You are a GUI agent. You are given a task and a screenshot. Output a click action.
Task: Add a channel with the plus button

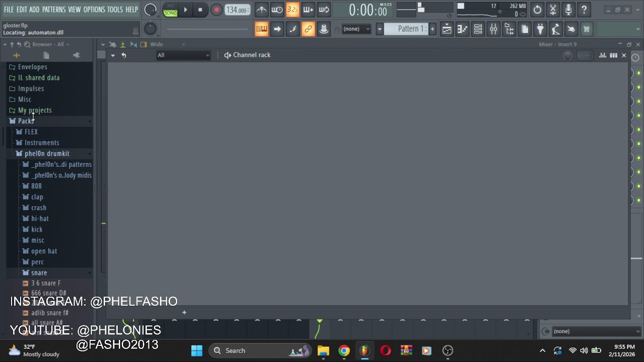[x=184, y=313]
